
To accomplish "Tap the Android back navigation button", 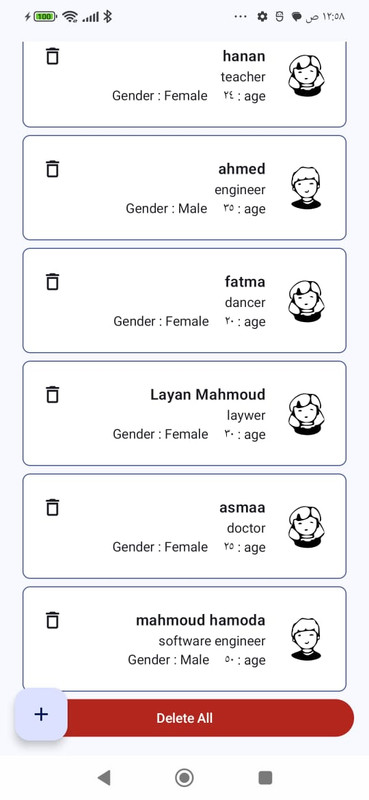I will tap(104, 778).
